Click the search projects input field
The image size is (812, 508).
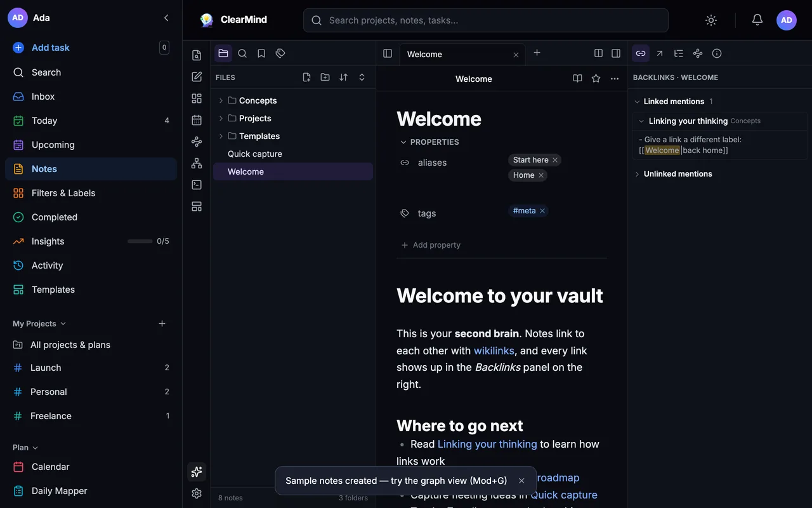[486, 20]
